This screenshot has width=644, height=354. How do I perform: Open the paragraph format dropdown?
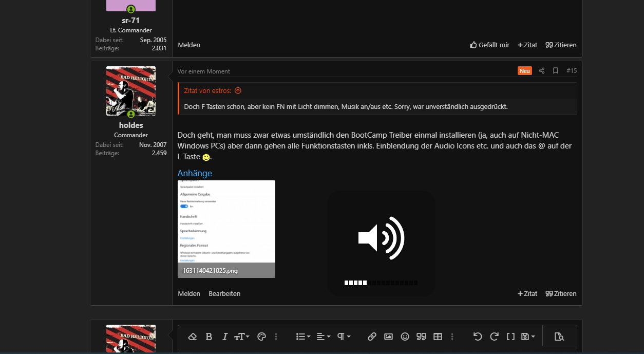tap(344, 337)
